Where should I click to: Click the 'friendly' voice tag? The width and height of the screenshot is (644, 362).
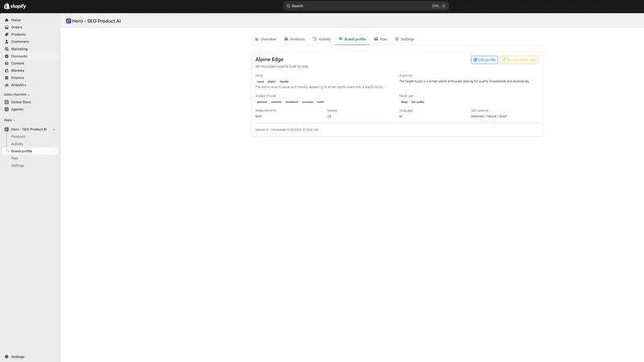click(284, 82)
